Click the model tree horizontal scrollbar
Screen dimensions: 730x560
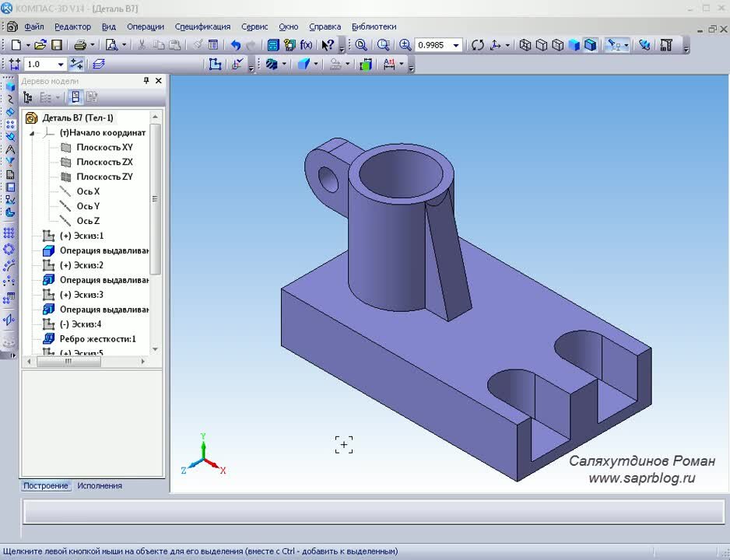(68, 361)
